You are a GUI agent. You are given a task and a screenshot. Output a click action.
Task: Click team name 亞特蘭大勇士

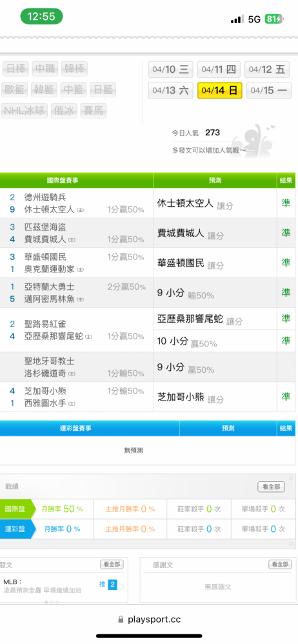click(x=50, y=287)
